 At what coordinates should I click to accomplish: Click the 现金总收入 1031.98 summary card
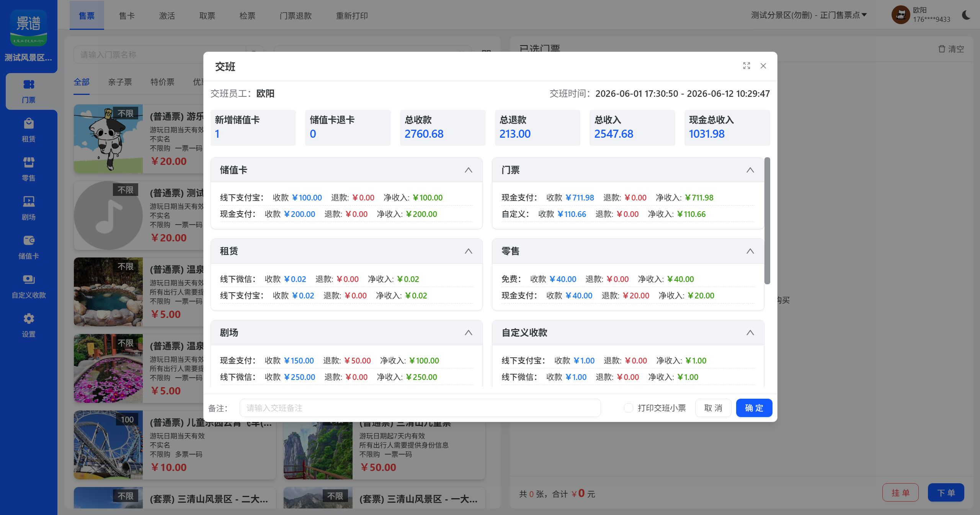click(727, 128)
